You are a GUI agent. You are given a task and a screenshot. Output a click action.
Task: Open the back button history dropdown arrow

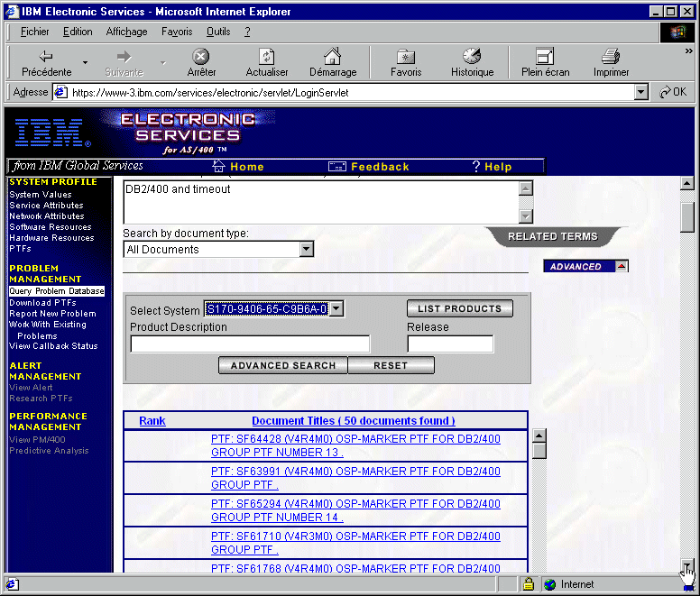85,62
